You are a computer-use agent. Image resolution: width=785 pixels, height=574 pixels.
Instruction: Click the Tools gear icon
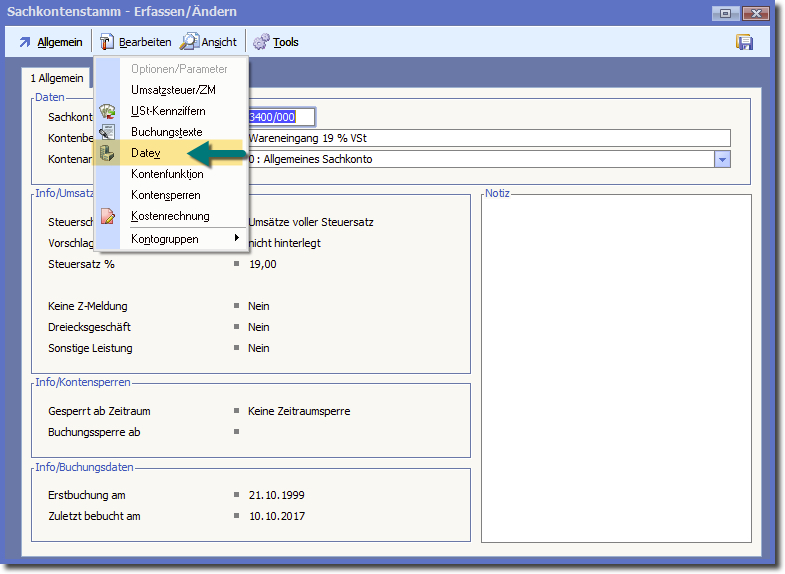[261, 42]
